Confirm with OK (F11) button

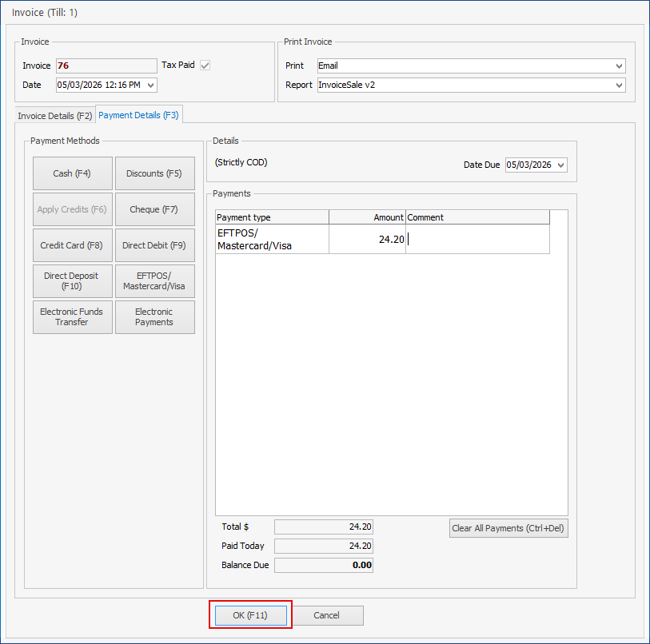(250, 615)
